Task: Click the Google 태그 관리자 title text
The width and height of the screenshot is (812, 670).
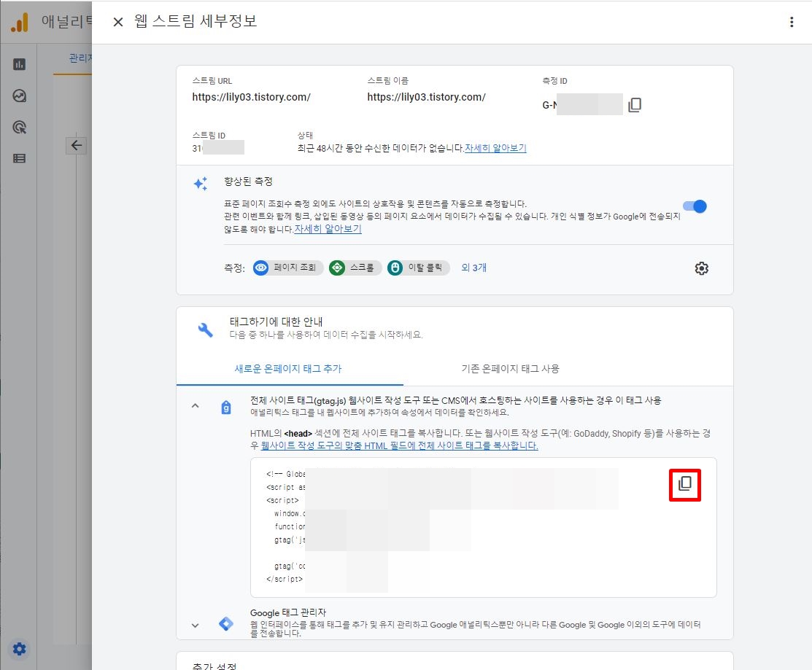Action: [288, 612]
